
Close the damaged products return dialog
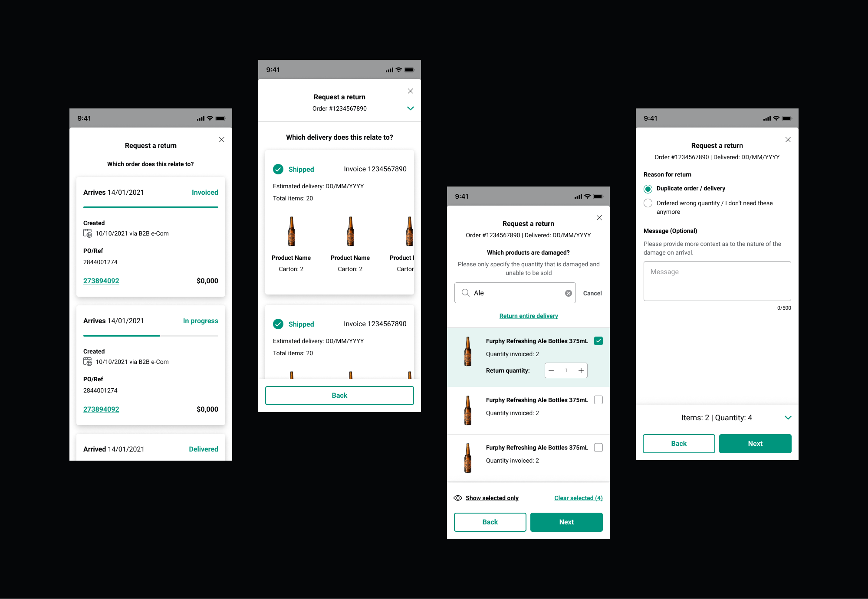599,218
